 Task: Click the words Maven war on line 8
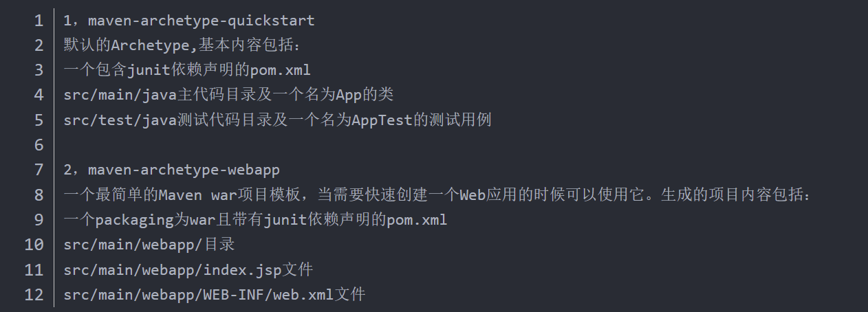point(197,194)
